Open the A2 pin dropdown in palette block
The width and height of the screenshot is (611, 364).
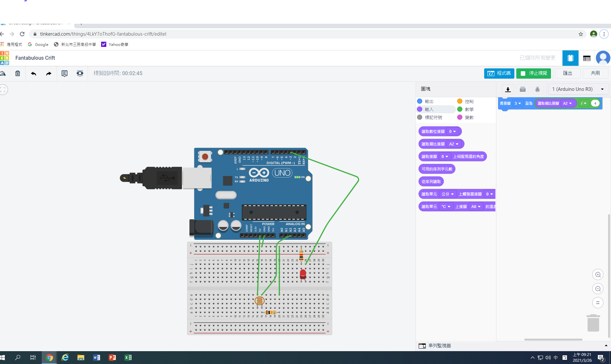tap(454, 144)
